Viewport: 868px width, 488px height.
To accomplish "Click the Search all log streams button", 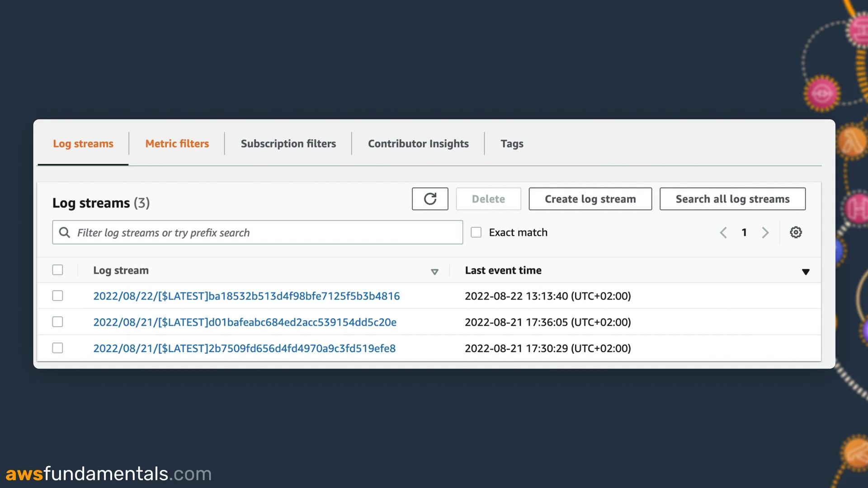I will point(732,199).
